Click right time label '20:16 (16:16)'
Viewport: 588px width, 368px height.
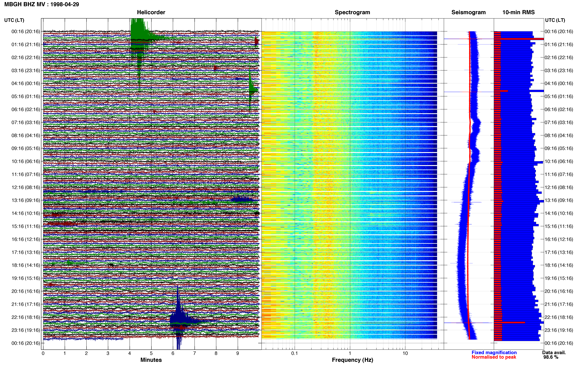tap(559, 291)
